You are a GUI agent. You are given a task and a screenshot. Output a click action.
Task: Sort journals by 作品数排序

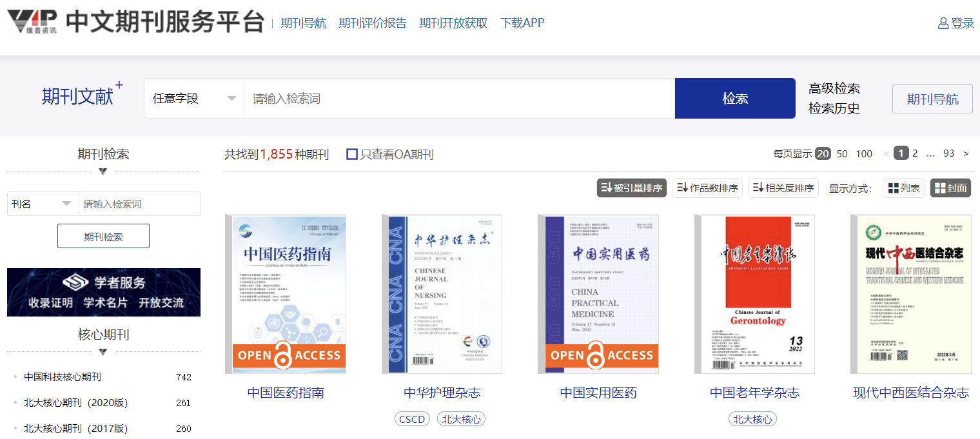coord(707,188)
